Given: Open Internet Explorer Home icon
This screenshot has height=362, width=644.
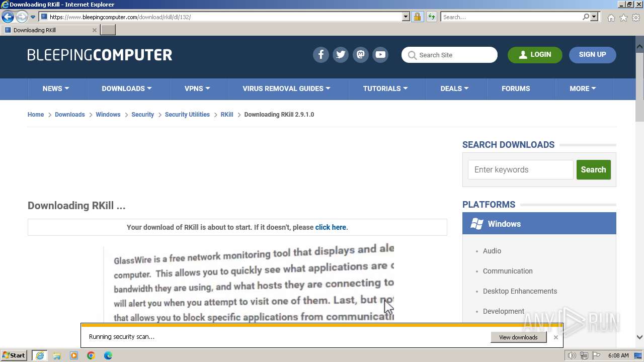Looking at the screenshot, I should click(x=611, y=18).
